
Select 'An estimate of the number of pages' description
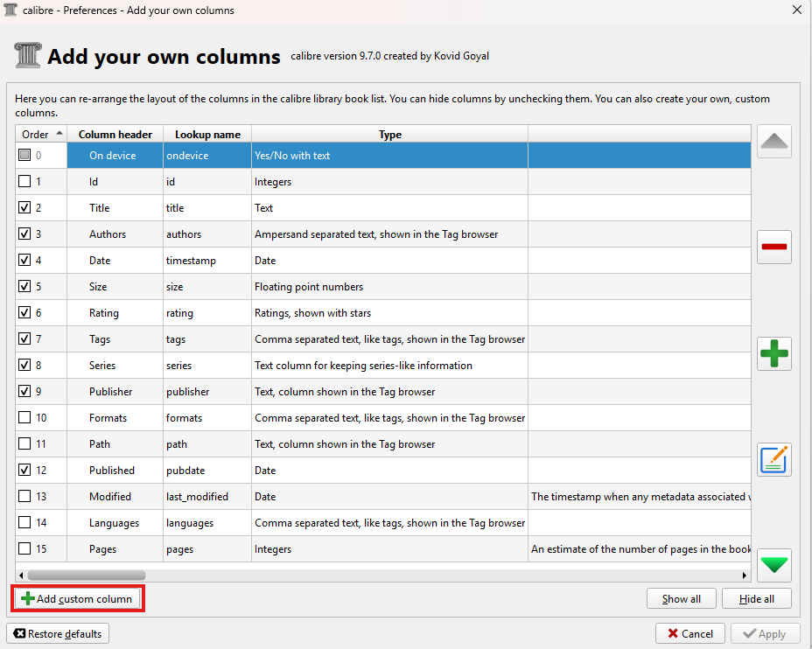[x=640, y=549]
